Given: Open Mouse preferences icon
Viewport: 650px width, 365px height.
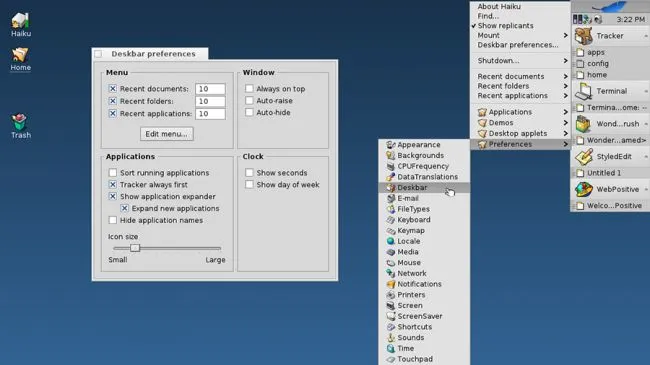Looking at the screenshot, I should [x=390, y=263].
